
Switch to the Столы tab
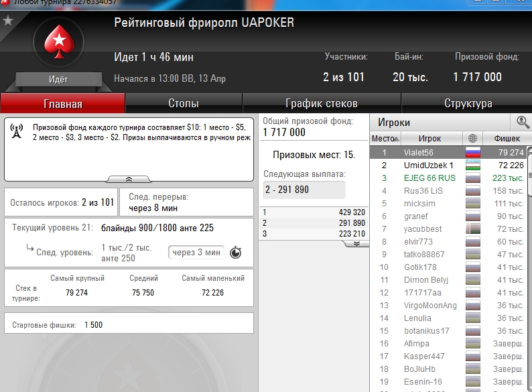coord(184,103)
